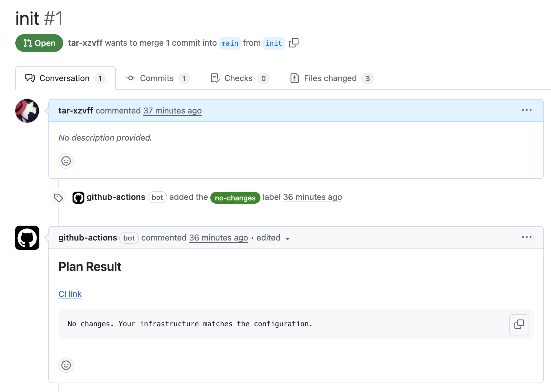This screenshot has height=392, width=551.
Task: Switch to the Checks tab
Action: click(x=240, y=78)
